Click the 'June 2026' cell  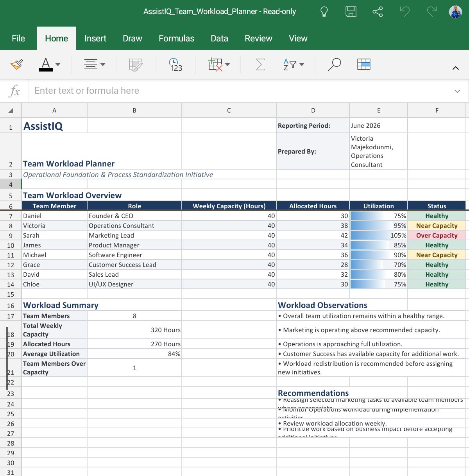pyautogui.click(x=378, y=126)
